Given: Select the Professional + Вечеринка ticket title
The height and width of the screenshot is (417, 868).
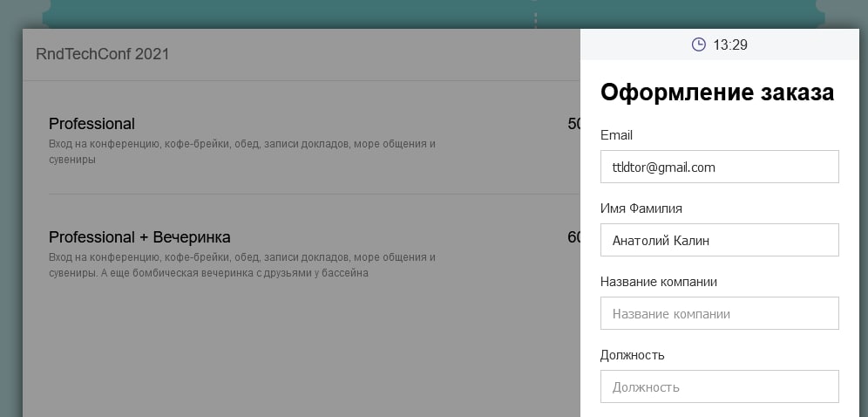Looking at the screenshot, I should point(139,237).
